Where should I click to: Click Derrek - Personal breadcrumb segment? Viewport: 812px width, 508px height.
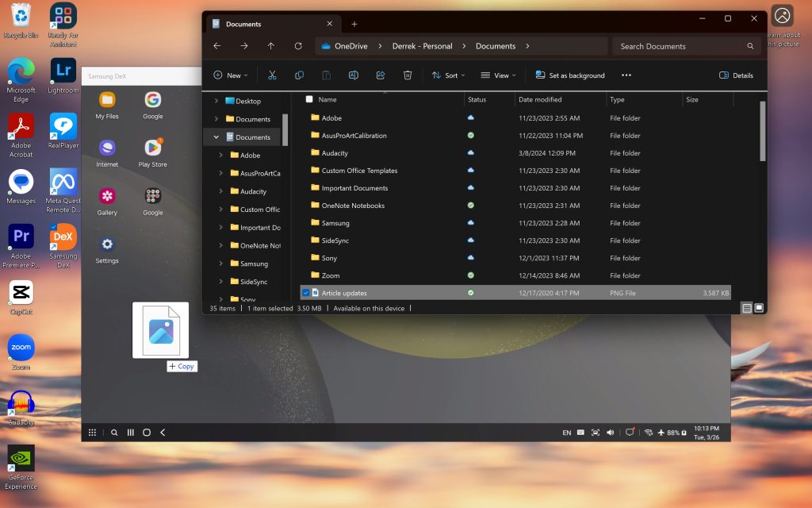coord(422,46)
